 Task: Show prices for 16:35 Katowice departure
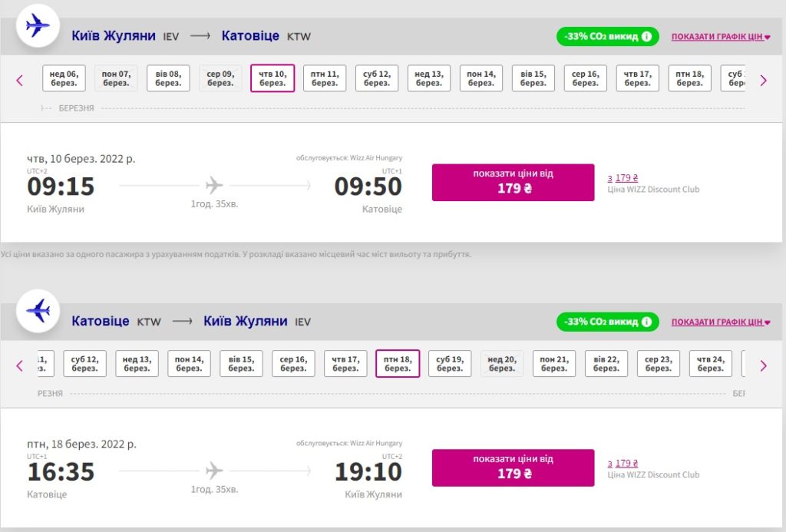click(513, 468)
